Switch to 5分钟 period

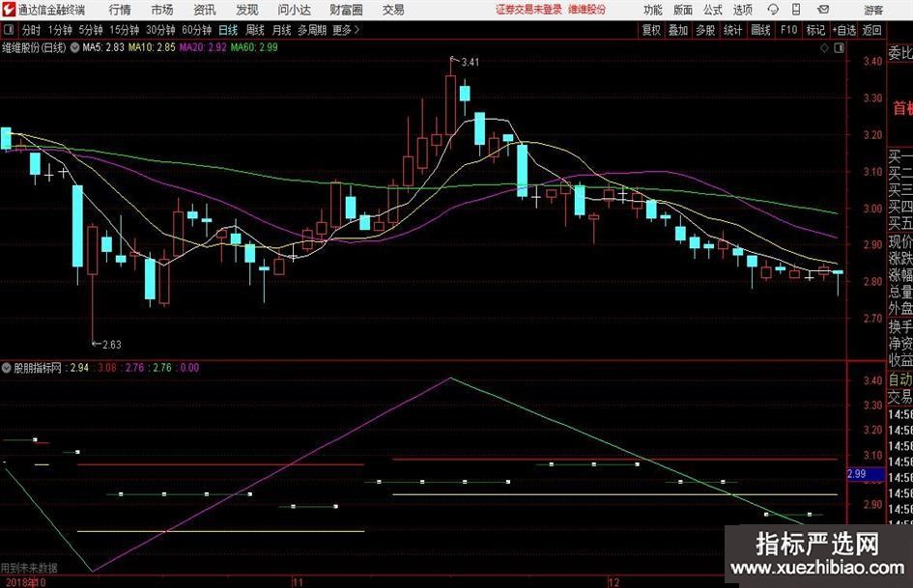tap(91, 30)
